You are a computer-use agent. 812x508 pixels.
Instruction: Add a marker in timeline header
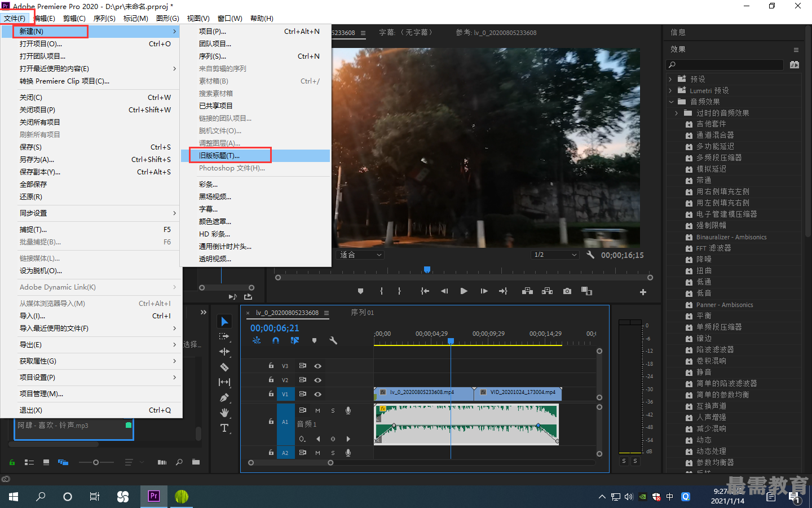click(x=314, y=340)
